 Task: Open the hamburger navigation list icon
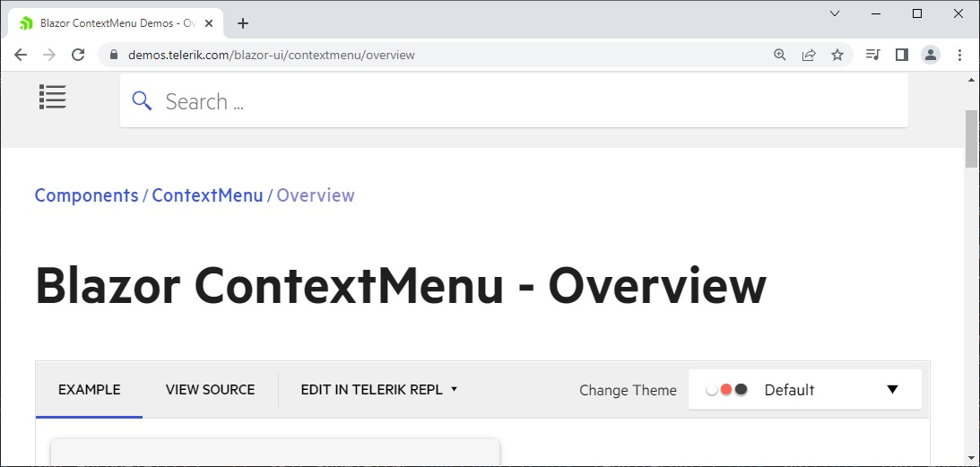point(53,97)
